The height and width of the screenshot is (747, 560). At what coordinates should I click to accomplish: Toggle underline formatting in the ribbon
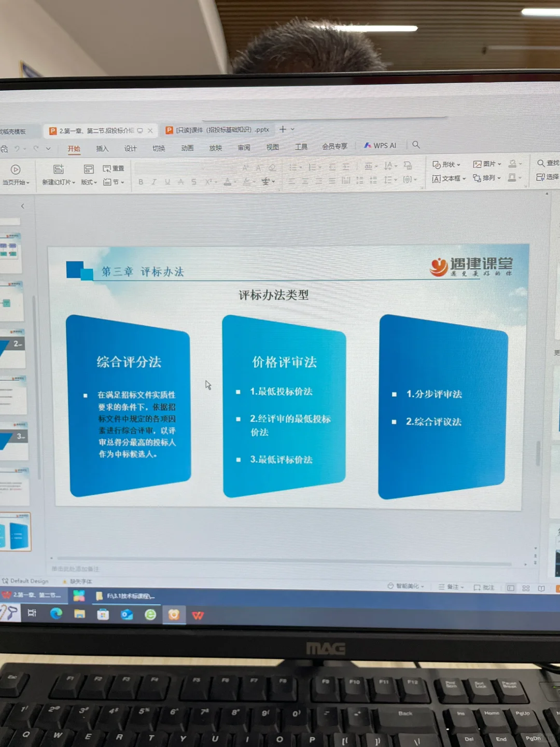click(x=167, y=182)
